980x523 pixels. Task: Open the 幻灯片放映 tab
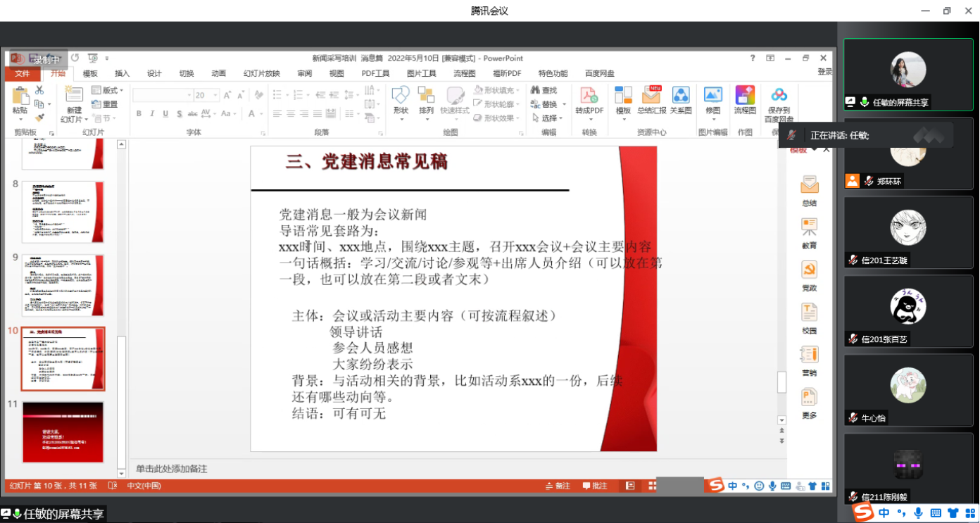tap(261, 73)
